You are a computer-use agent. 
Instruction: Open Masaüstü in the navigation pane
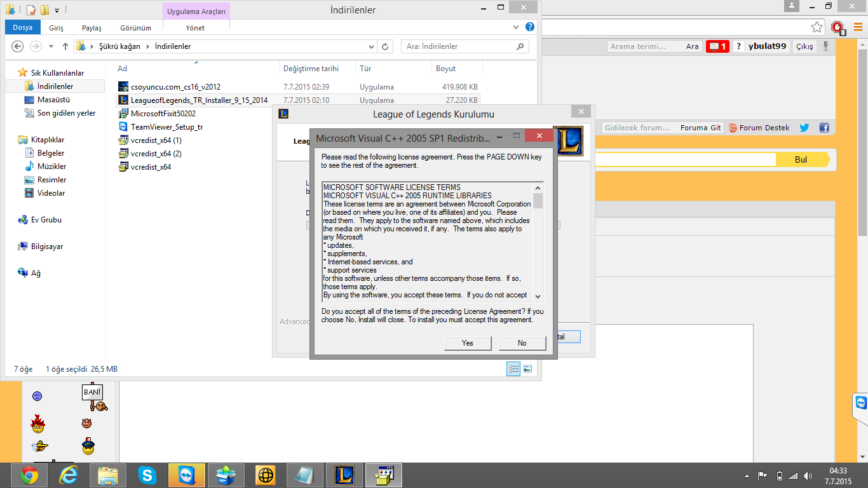tap(53, 100)
